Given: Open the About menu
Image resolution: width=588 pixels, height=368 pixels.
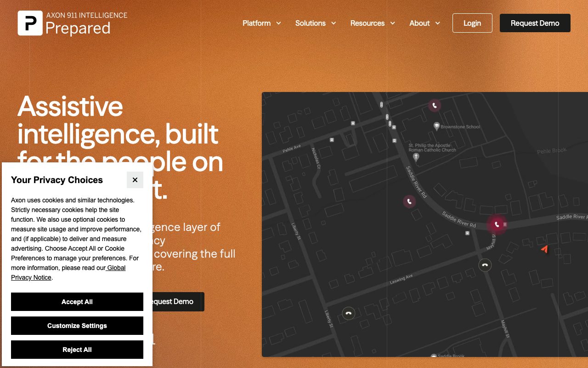Looking at the screenshot, I should (x=425, y=23).
